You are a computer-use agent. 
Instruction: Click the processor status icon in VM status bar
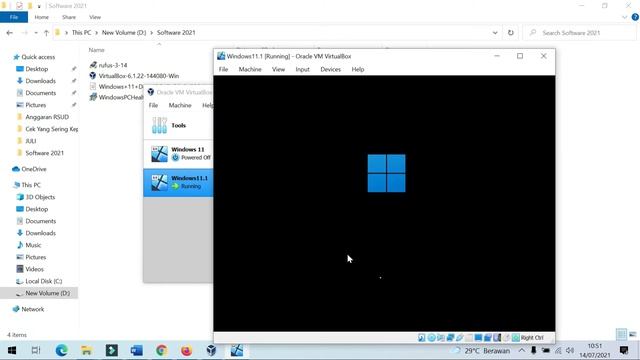[x=497, y=338]
